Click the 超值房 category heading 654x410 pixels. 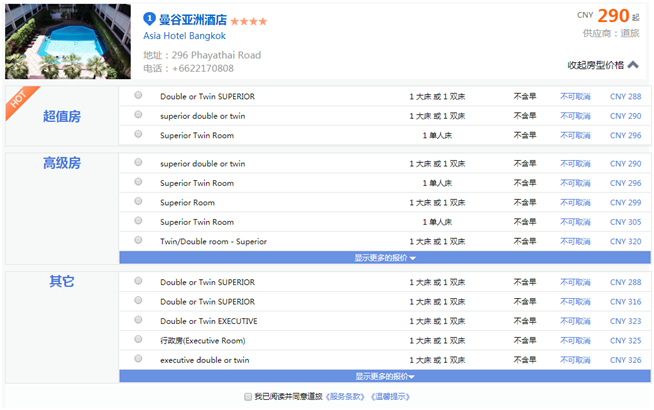point(62,116)
